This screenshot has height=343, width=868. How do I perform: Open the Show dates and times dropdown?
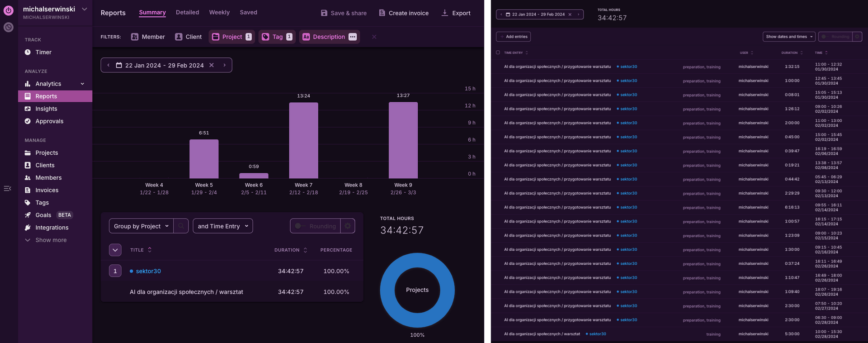pos(789,37)
